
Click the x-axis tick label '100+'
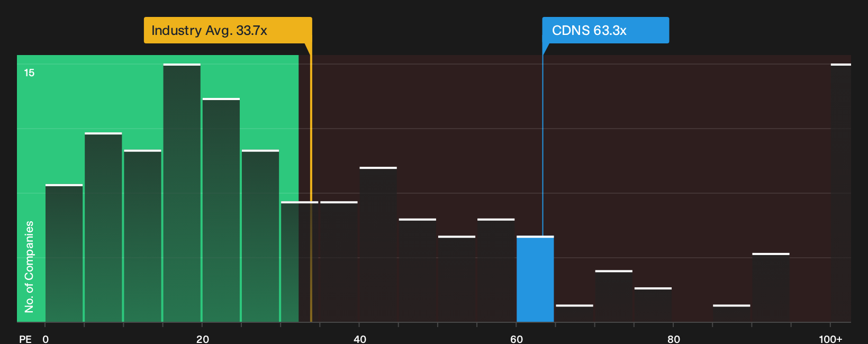[830, 339]
